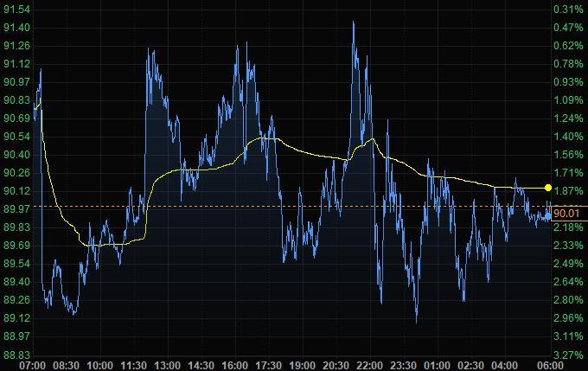Click the 3.27% percentage axis label
The height and width of the screenshot is (371, 588).
(x=566, y=354)
